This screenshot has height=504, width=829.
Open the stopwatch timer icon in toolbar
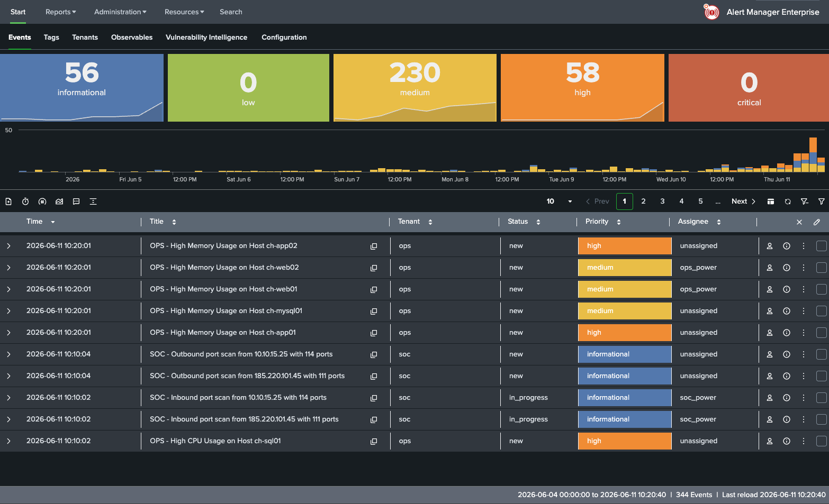click(x=25, y=201)
